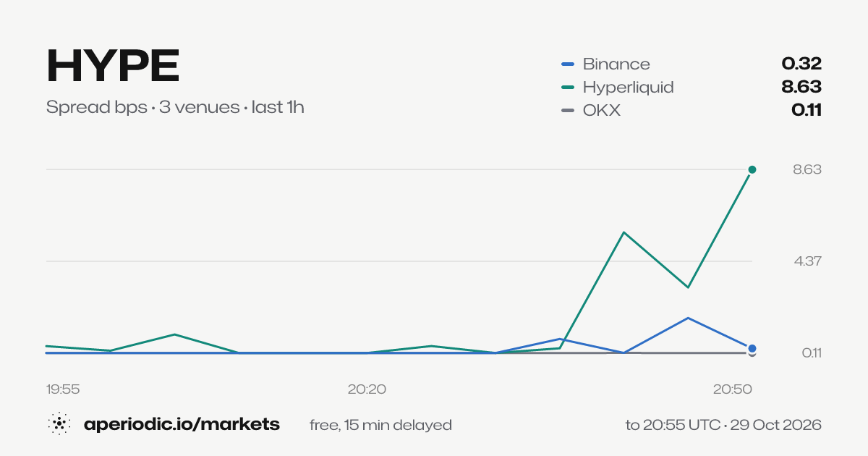Click the Binance value 0.32

tap(801, 64)
